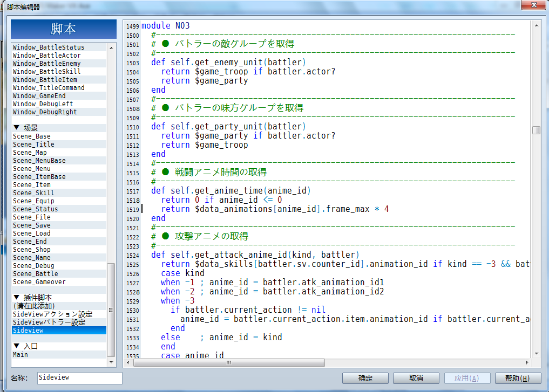The image size is (549, 392).
Task: Click the script list scrollbar thumb
Action: (x=111, y=310)
